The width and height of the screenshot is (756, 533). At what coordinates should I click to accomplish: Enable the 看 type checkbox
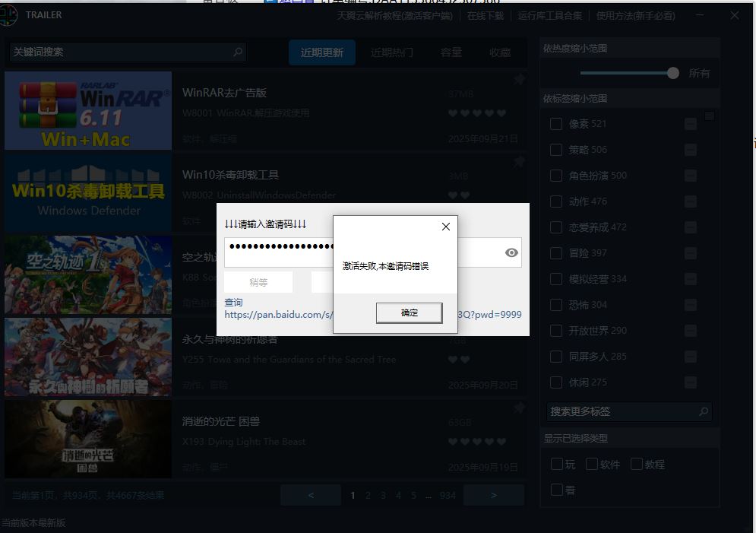tap(557, 490)
